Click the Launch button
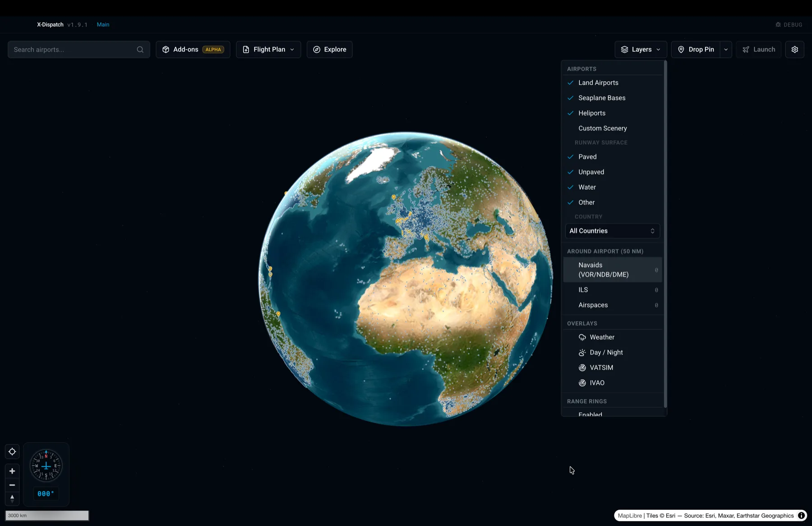Screen dimensions: 812x526 [759, 50]
